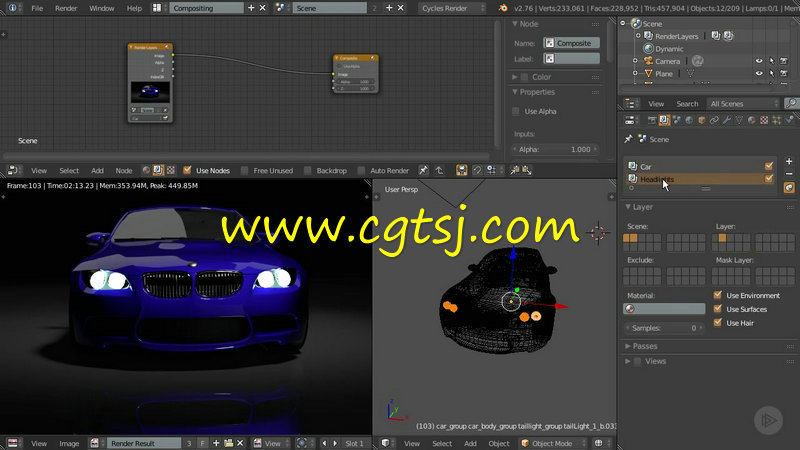The image size is (800, 450).
Task: Open the Compositing screen layout selector
Action: [x=157, y=8]
